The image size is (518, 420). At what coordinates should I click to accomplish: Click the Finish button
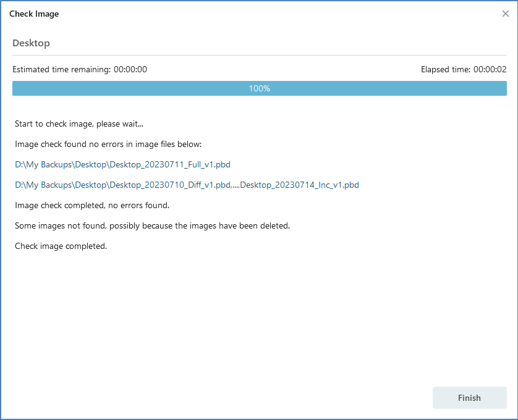point(469,398)
